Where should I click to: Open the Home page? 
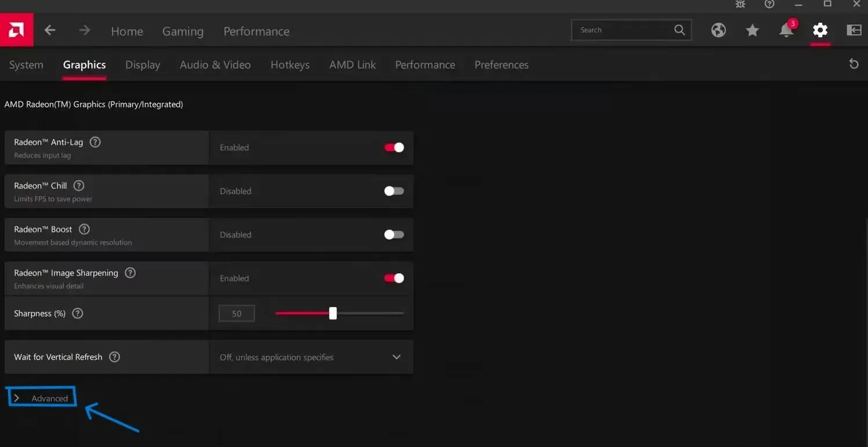pos(127,31)
